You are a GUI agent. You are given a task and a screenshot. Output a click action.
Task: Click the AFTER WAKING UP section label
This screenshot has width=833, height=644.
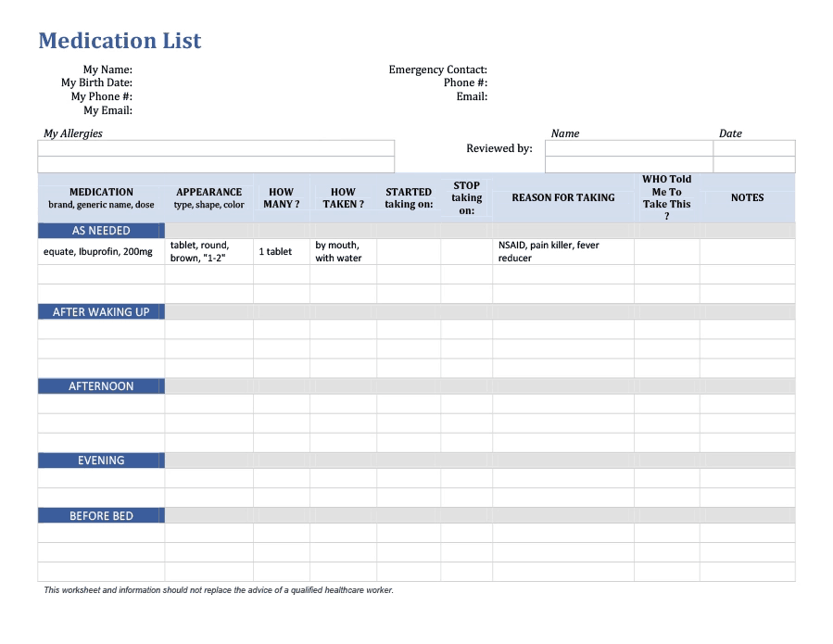[101, 312]
